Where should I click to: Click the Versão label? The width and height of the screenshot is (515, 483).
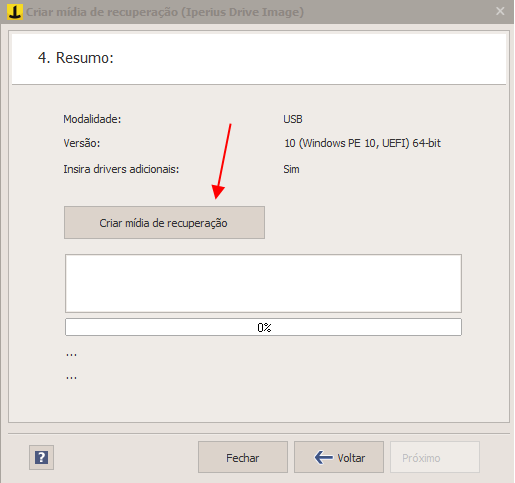tap(82, 143)
